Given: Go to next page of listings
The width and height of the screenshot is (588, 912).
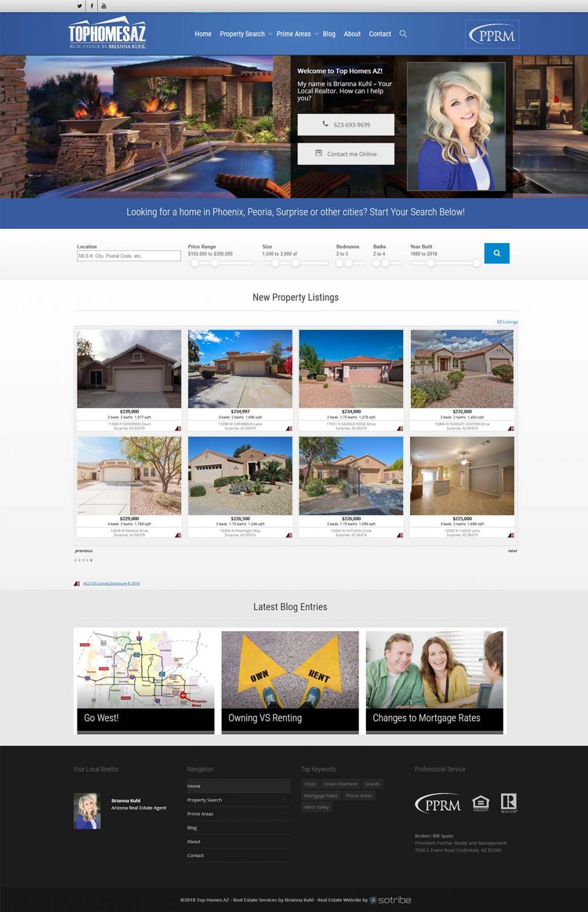Looking at the screenshot, I should 512,551.
